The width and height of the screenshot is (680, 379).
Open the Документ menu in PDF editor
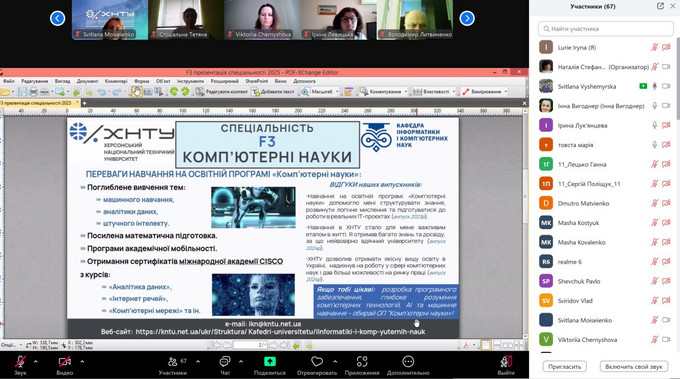tap(87, 81)
